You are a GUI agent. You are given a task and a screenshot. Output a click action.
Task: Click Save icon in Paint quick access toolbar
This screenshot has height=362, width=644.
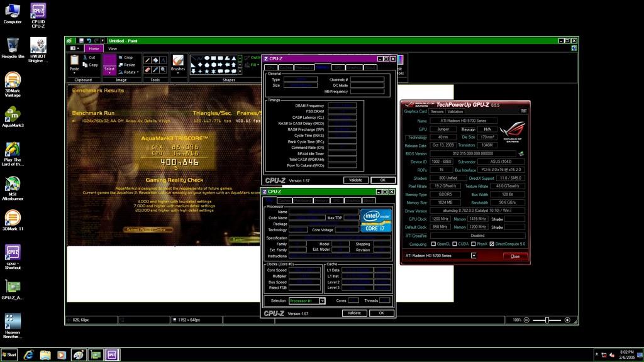tap(81, 41)
